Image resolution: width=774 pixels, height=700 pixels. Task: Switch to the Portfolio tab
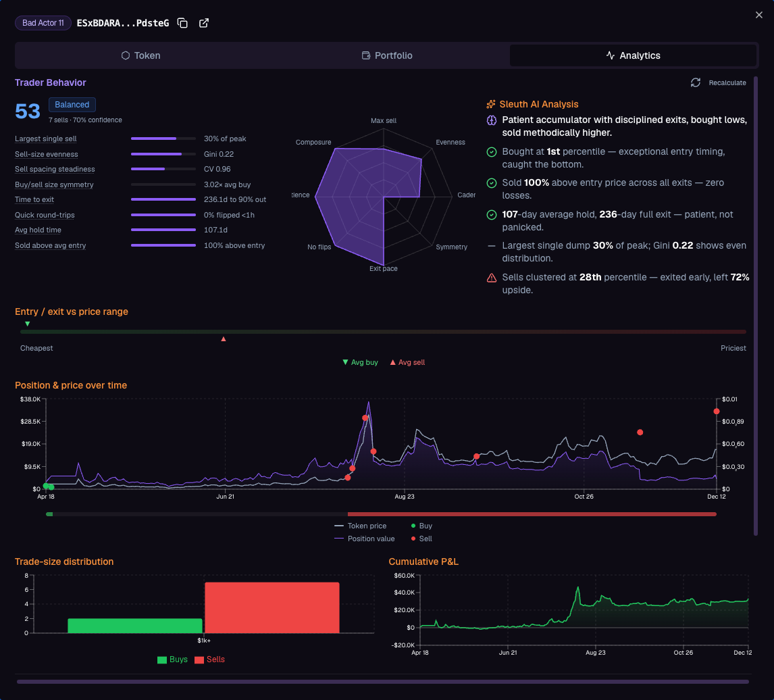386,55
